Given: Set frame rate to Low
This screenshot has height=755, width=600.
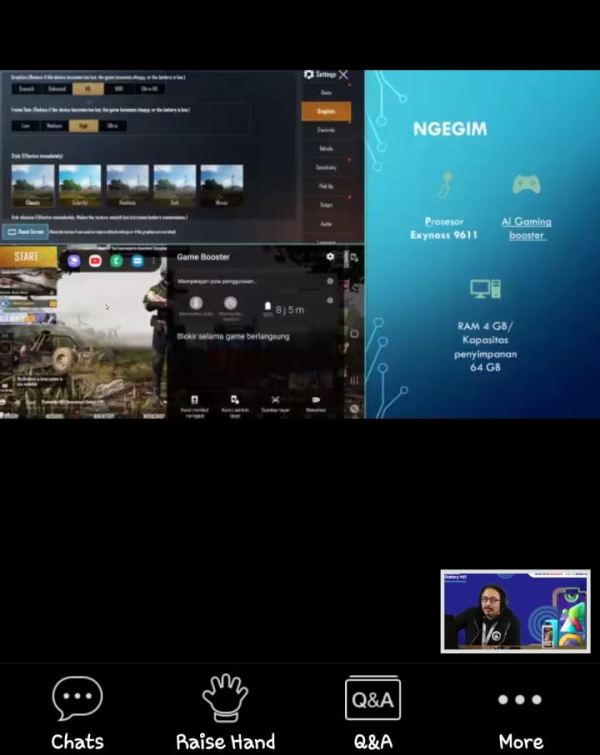Looking at the screenshot, I should [x=26, y=126].
